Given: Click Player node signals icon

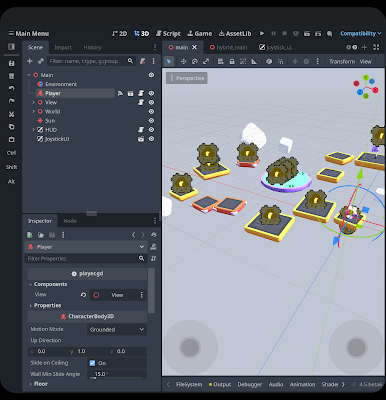Looking at the screenshot, I should tap(120, 93).
